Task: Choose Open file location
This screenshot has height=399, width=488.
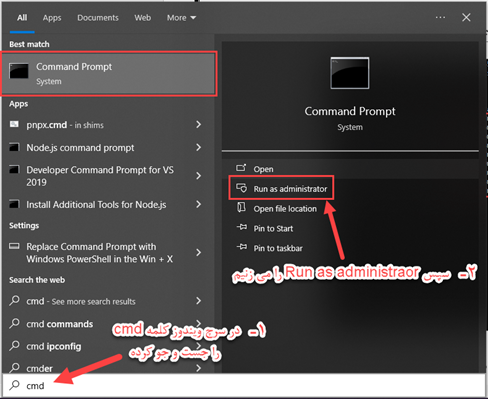Action: click(x=285, y=209)
